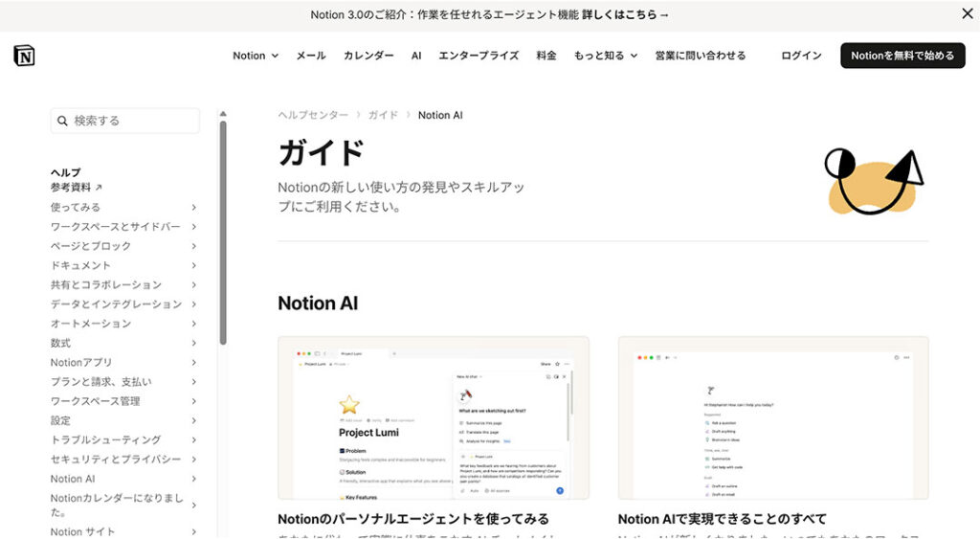Open the 料金 pricing menu item
The image size is (980, 539).
point(546,56)
